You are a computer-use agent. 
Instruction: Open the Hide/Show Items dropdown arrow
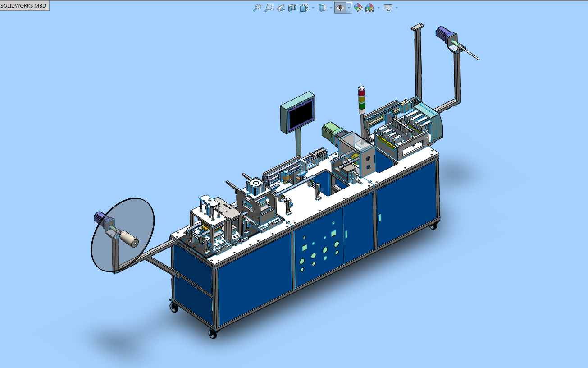[349, 8]
